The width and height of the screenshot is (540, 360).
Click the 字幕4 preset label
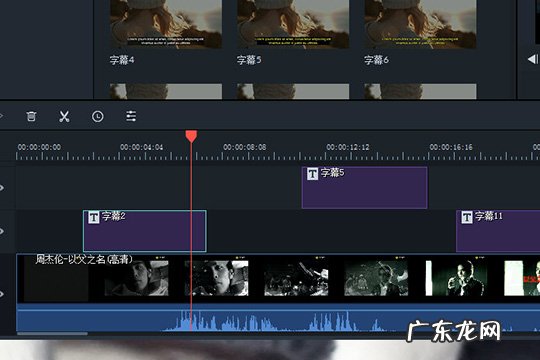click(122, 60)
